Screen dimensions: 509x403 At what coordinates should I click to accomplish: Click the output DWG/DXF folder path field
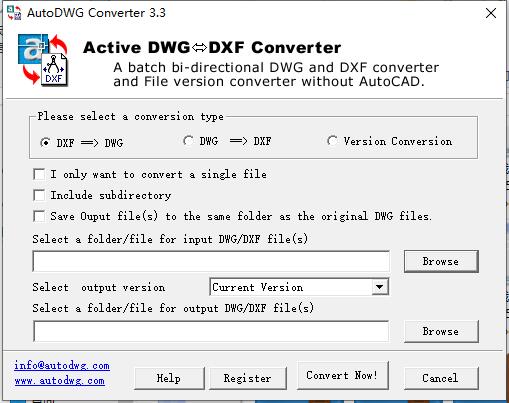[x=211, y=331]
